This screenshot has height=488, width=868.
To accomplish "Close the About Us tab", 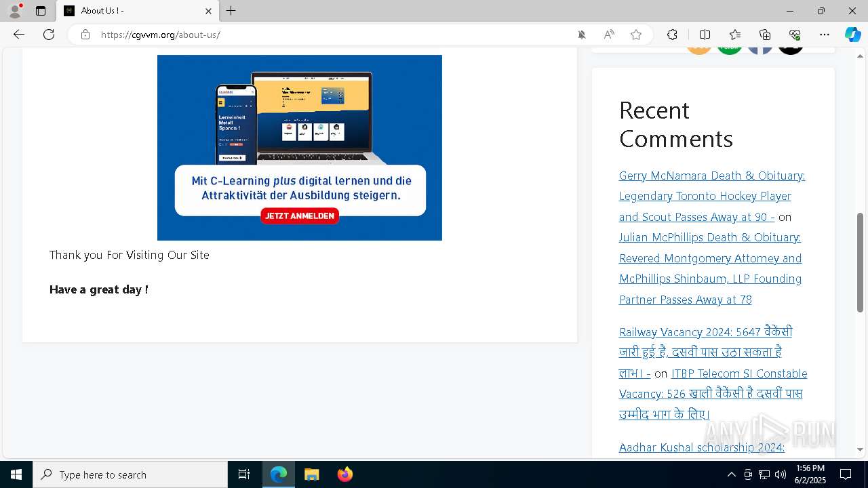I will click(208, 11).
